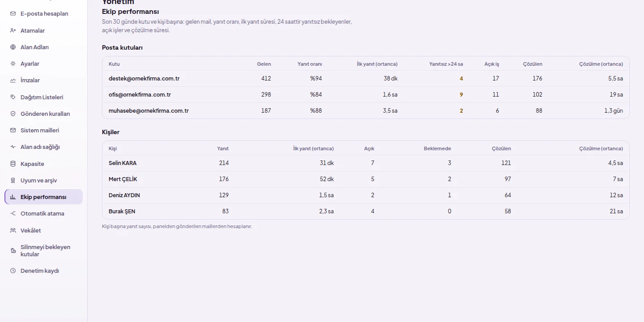Click the 1,3 gün resolution value for muhasebe
Screen dimensions: 644x322
pyautogui.click(x=614, y=110)
